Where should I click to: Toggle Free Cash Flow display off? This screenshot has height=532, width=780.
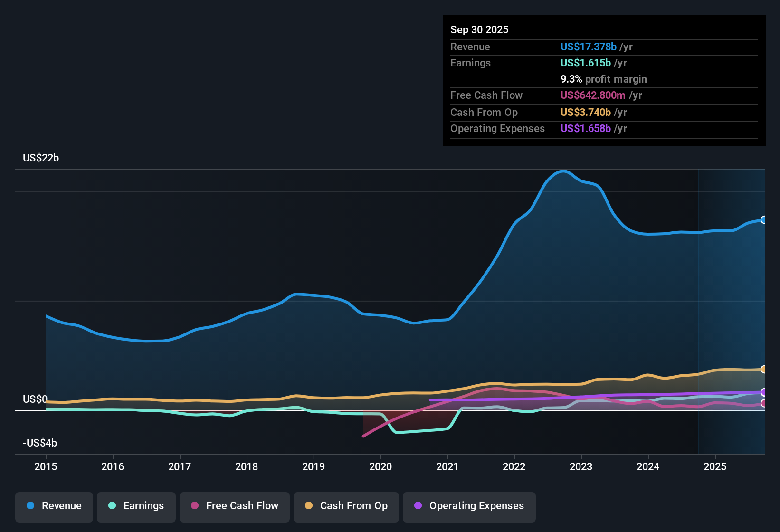click(234, 506)
